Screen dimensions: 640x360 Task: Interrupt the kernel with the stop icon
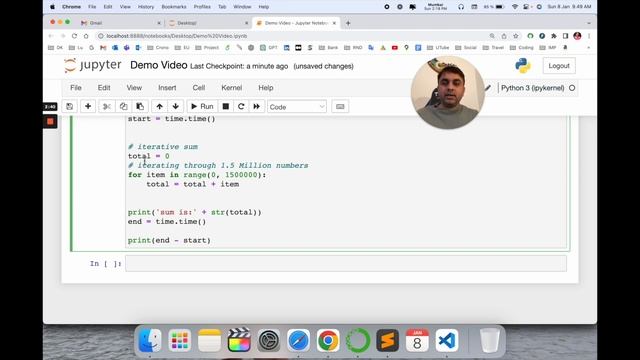coord(226,107)
